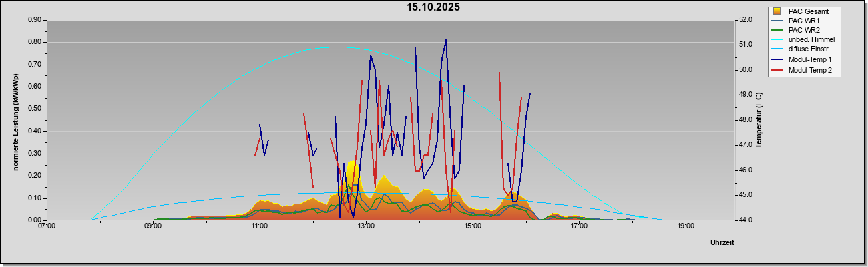Viewport: 868px width, 267px height.
Task: Click the normierte Leistung y-axis title
Action: click(x=15, y=123)
